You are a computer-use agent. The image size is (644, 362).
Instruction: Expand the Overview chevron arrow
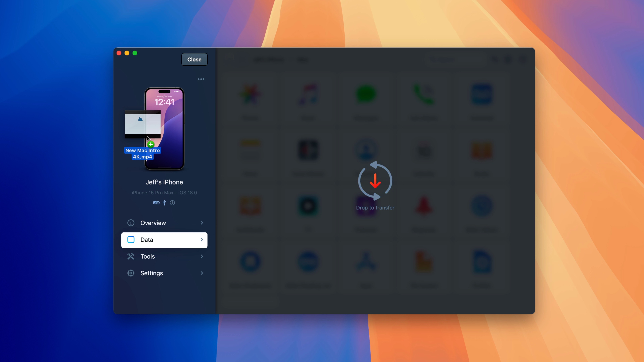pyautogui.click(x=202, y=223)
